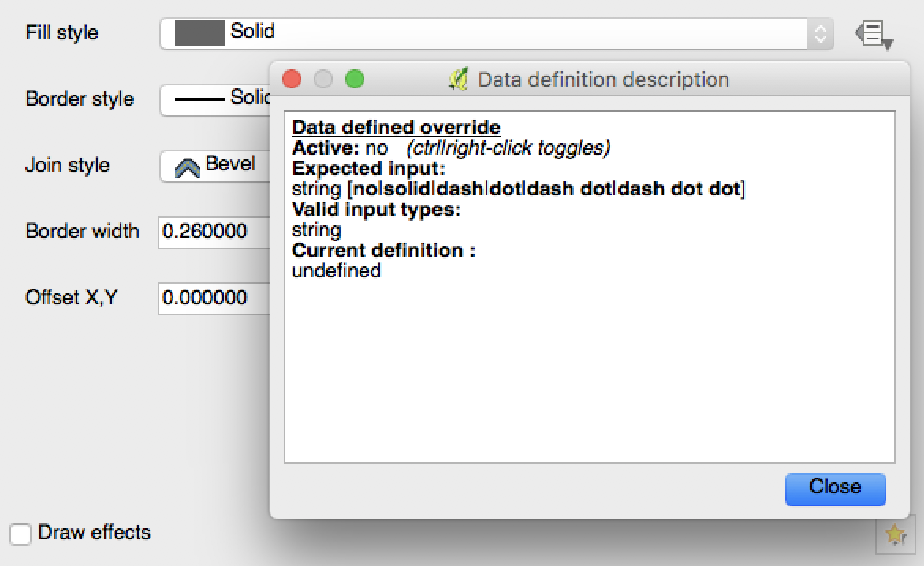Click the Draw effects label text
The width and height of the screenshot is (924, 566).
point(95,532)
